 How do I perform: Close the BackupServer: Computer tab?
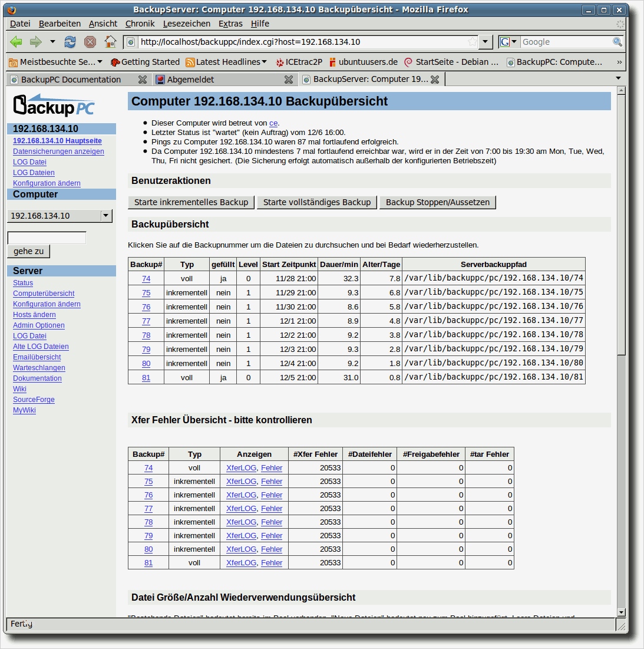435,80
